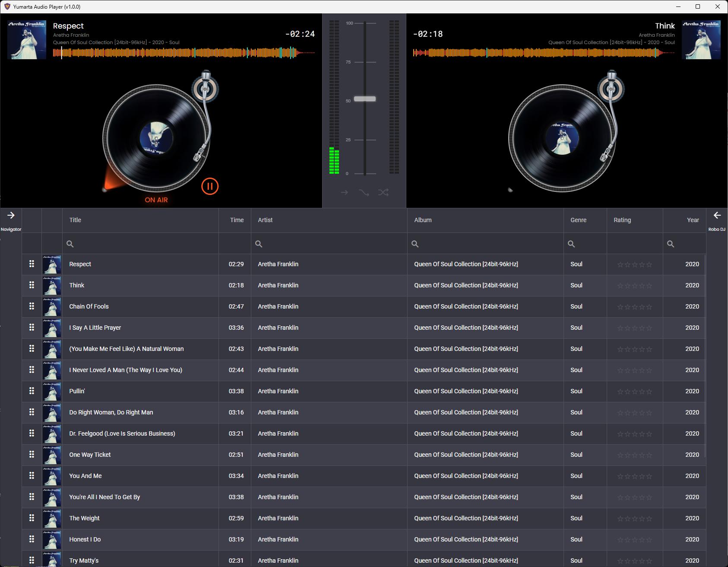Search in the Title filter field
Screen dimensions: 728x567
pos(141,244)
